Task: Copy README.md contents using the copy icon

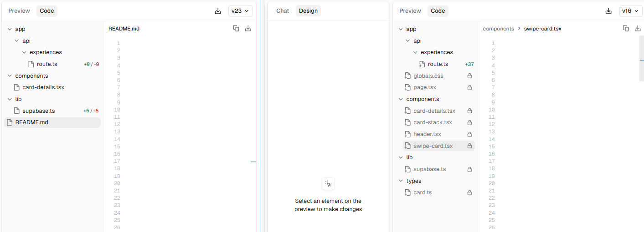Action: (x=236, y=28)
